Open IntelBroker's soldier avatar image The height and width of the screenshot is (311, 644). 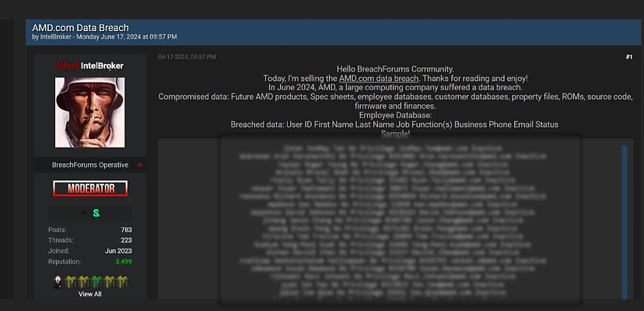[90, 112]
